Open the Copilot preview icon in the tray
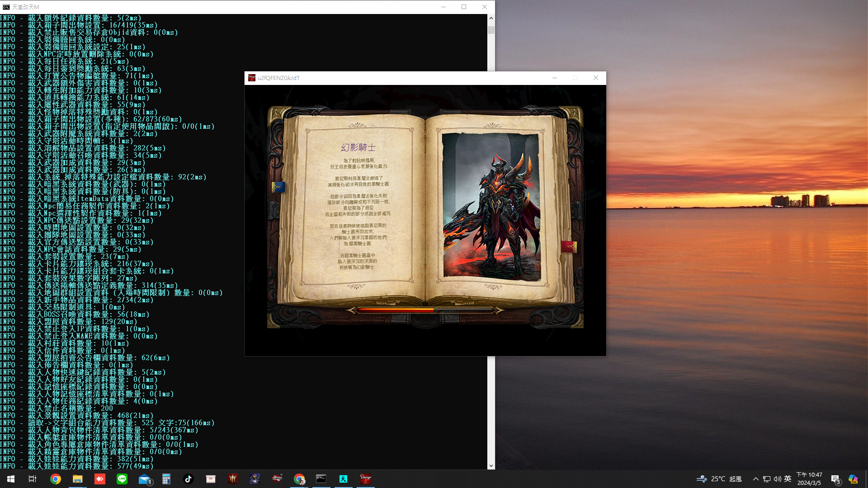 [x=853, y=479]
